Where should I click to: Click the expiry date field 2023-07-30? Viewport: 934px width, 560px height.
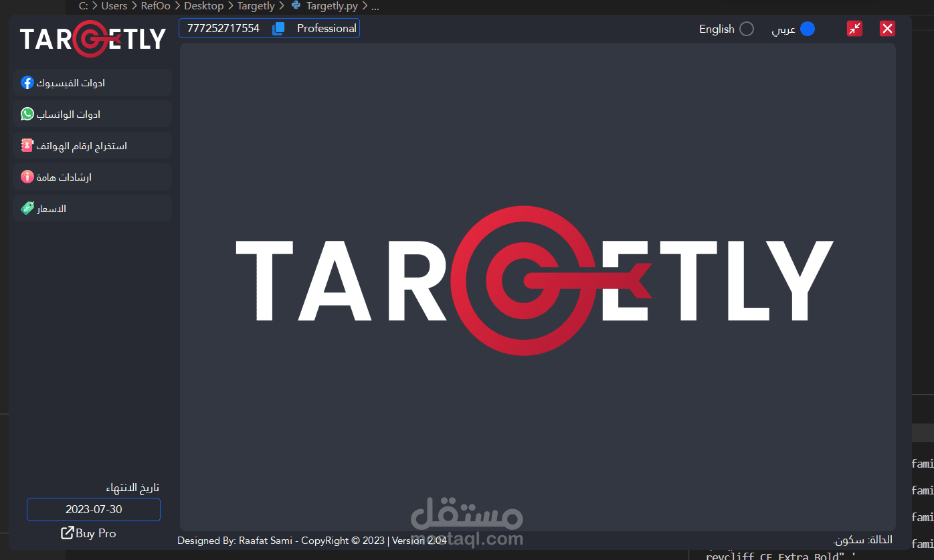[94, 509]
